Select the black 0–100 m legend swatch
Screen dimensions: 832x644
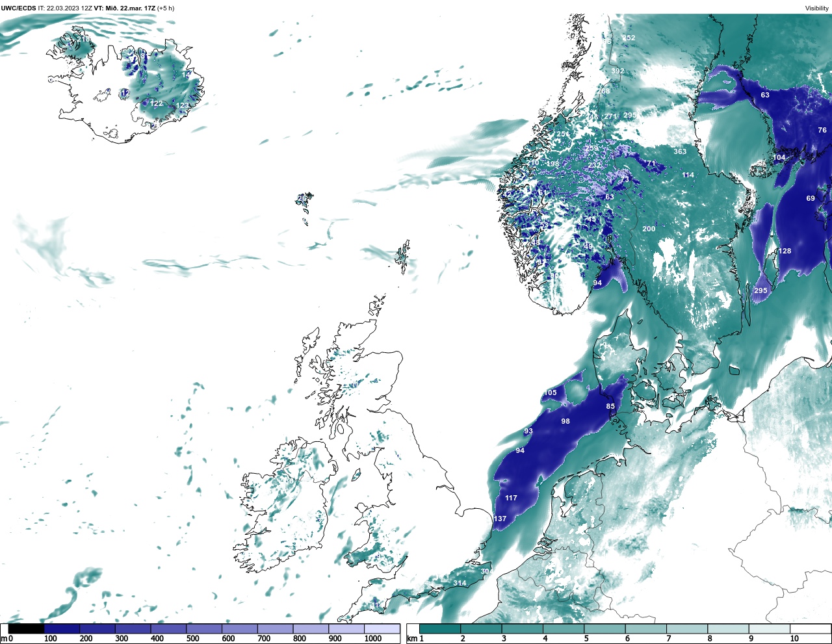tap(26, 628)
